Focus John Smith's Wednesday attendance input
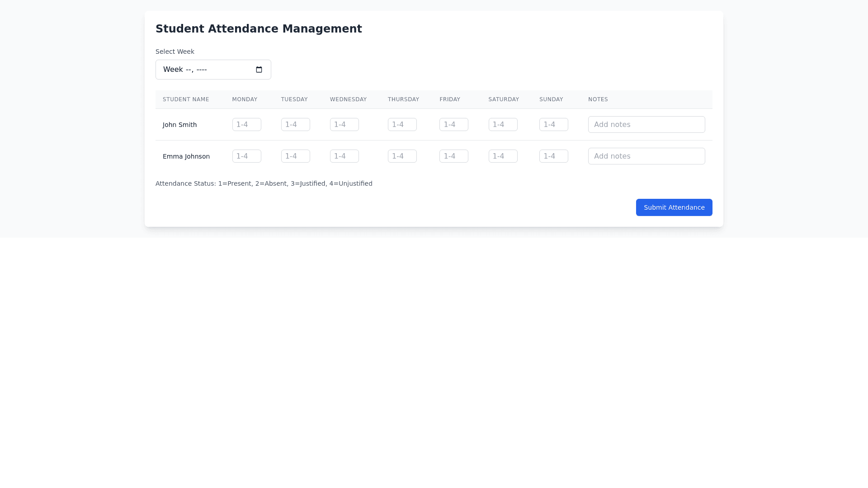Image resolution: width=868 pixels, height=488 pixels. pos(344,125)
